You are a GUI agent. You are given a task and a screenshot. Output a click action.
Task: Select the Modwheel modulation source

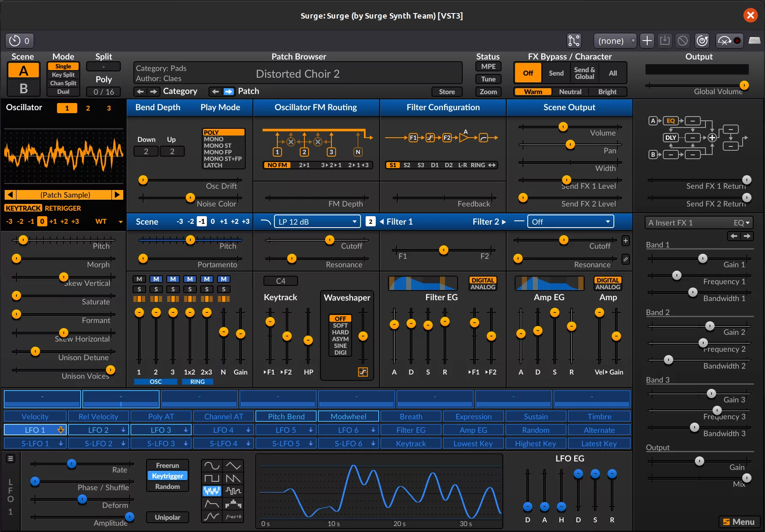(x=349, y=416)
